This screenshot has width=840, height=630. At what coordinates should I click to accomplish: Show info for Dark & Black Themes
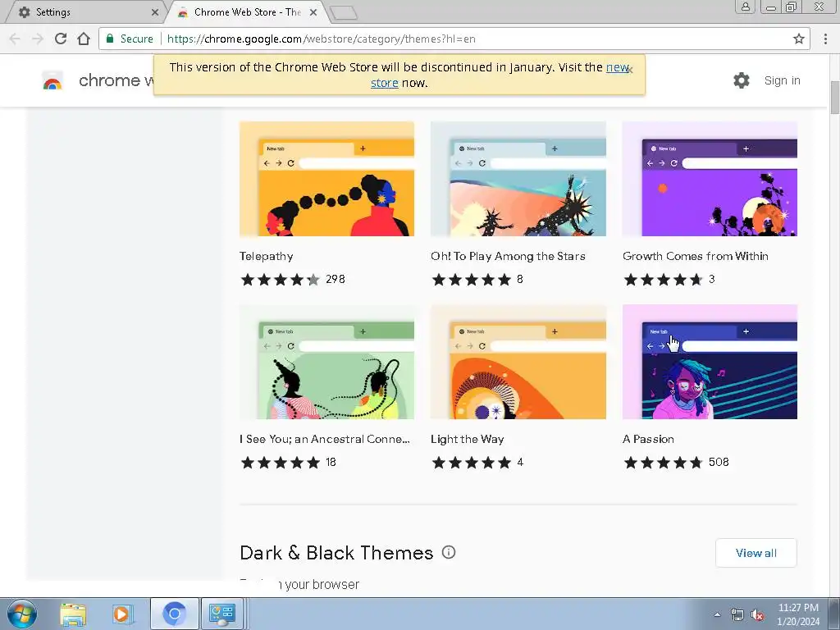coord(449,552)
